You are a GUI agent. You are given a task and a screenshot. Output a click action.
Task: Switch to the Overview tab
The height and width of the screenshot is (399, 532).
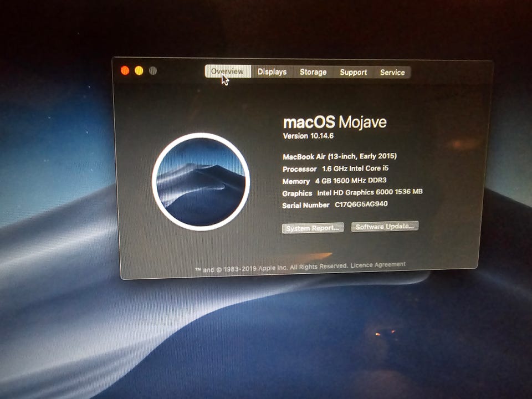pos(228,71)
